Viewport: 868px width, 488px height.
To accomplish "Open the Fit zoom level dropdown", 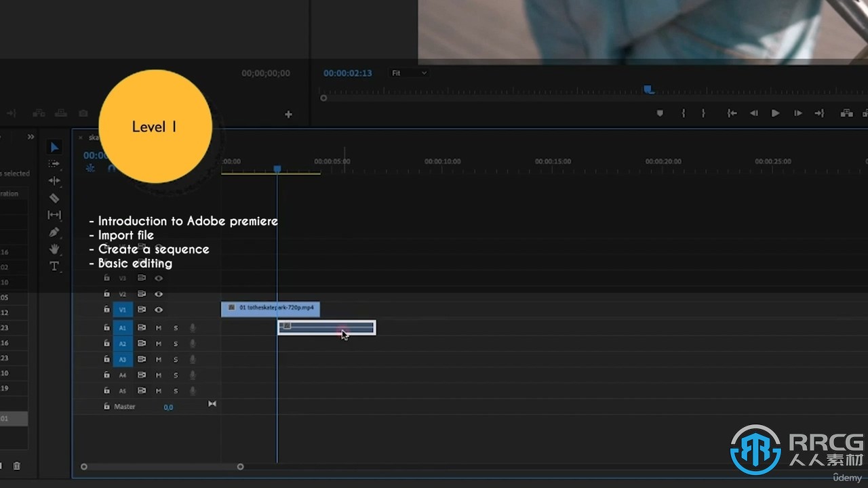I will click(409, 73).
